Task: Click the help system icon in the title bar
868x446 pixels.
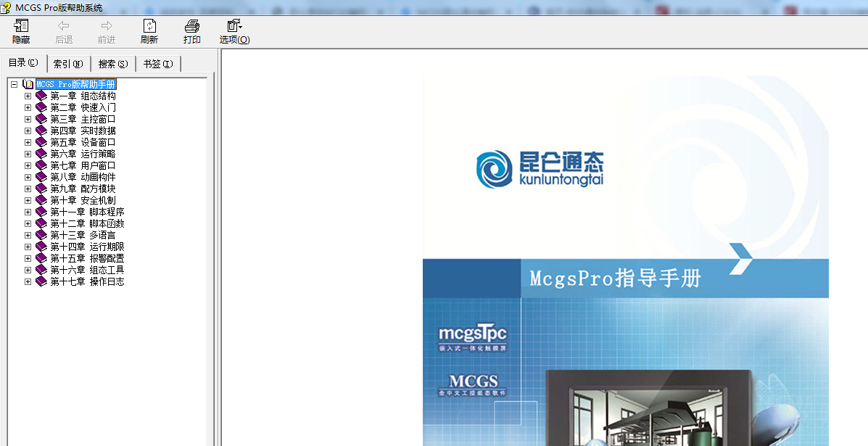Action: (7, 6)
